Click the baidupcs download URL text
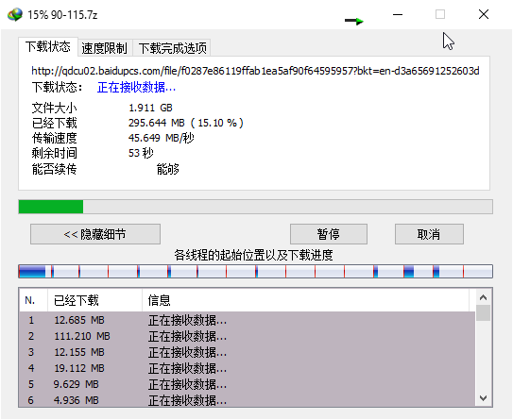The image size is (513, 420). pyautogui.click(x=255, y=71)
